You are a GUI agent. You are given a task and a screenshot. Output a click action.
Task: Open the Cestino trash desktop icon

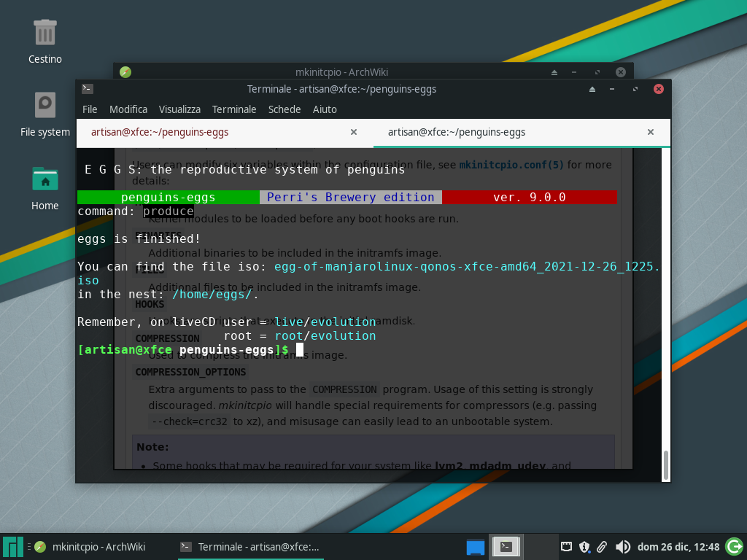point(44,42)
